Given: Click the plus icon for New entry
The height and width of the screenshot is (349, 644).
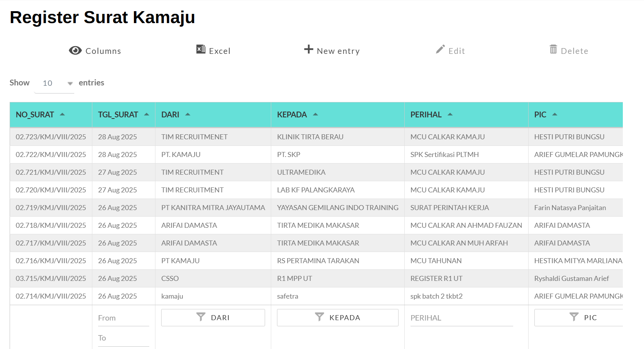Looking at the screenshot, I should coord(308,49).
